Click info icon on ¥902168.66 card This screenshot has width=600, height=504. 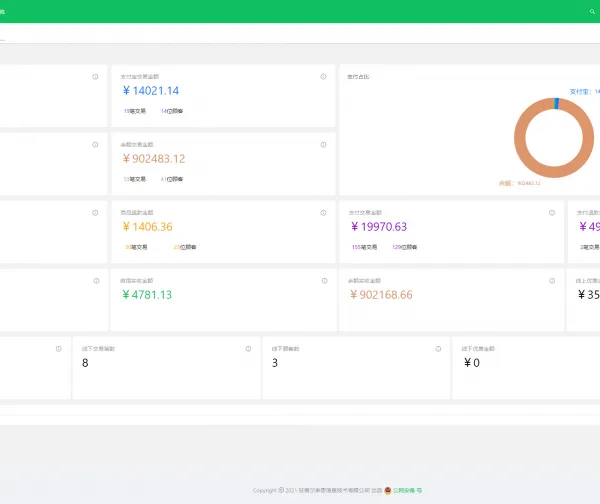552,281
